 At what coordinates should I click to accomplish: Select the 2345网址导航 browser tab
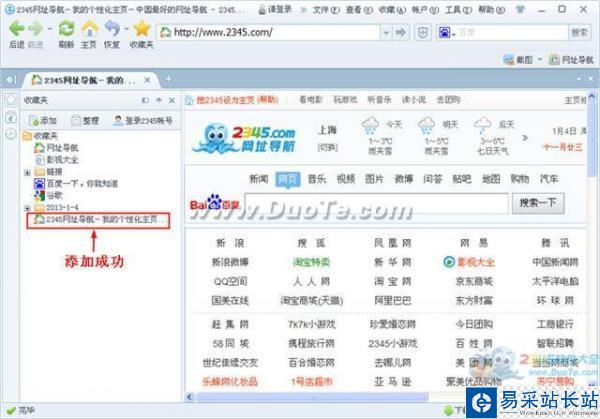[90, 80]
